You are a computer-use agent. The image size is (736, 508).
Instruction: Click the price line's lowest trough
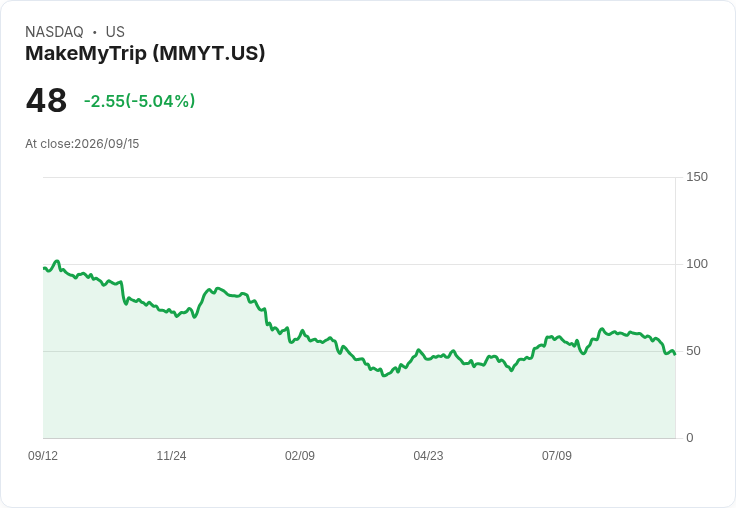(384, 375)
